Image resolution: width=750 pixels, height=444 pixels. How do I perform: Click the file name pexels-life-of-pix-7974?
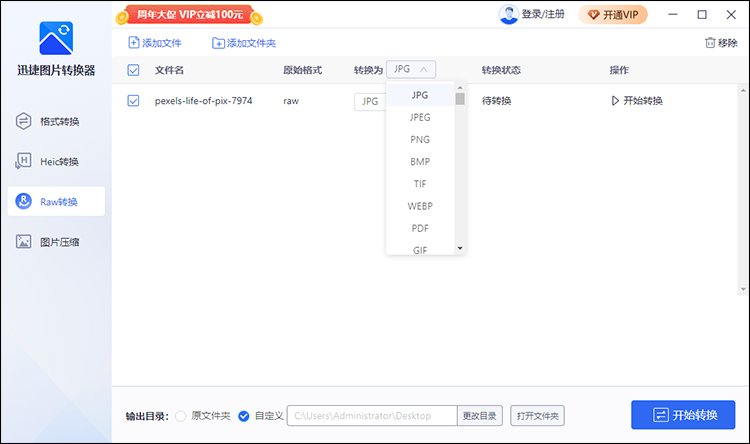point(203,101)
